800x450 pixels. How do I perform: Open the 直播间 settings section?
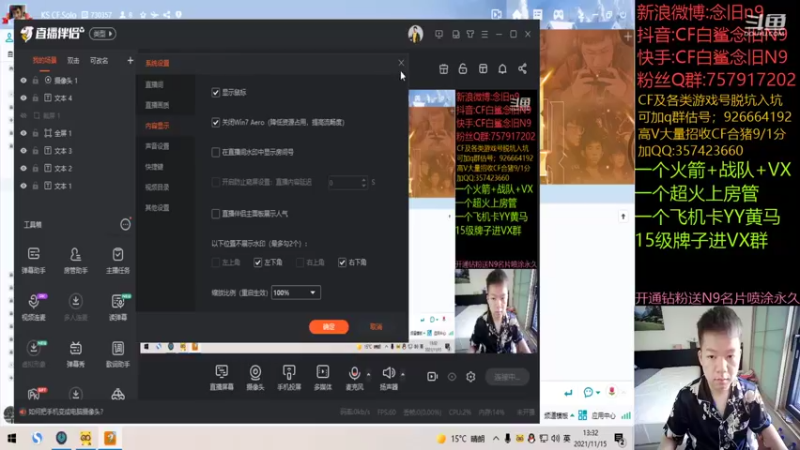(154, 85)
